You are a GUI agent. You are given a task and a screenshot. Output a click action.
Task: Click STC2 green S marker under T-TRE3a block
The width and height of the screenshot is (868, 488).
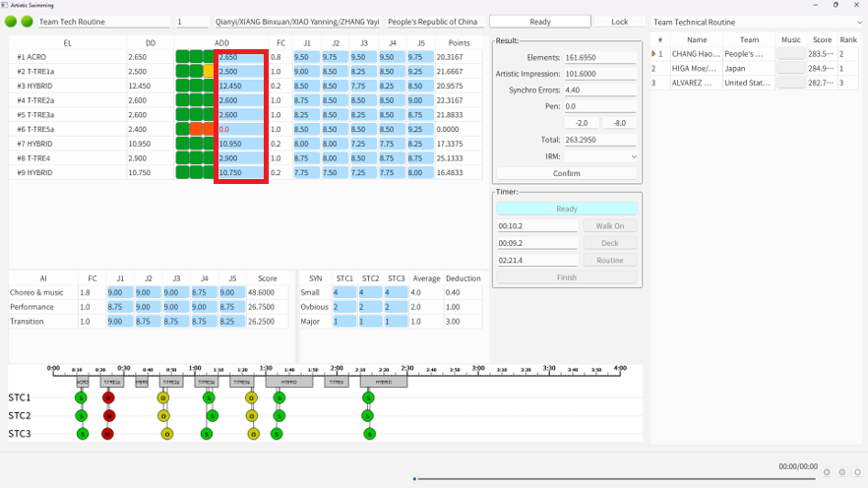[x=212, y=415]
